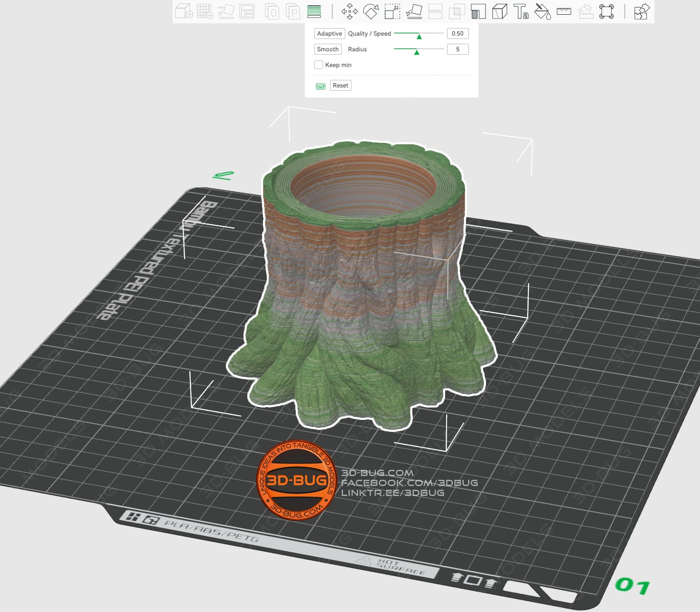Click the Split to objects icon
The width and height of the screenshot is (700, 612).
point(272,11)
